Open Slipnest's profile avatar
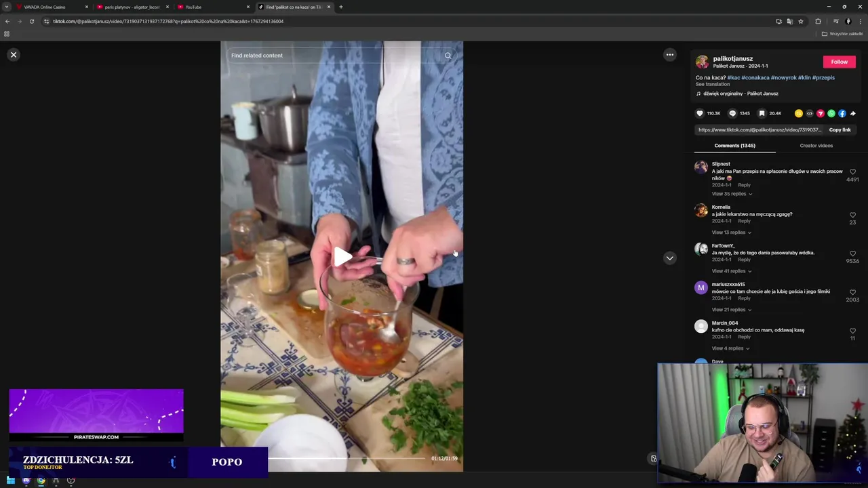This screenshot has width=868, height=488. pyautogui.click(x=701, y=167)
